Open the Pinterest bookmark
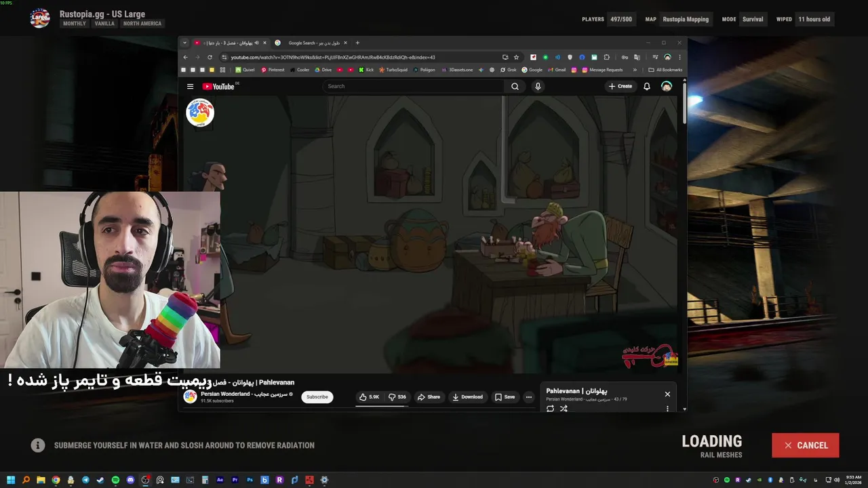The width and height of the screenshot is (868, 488). pyautogui.click(x=272, y=70)
